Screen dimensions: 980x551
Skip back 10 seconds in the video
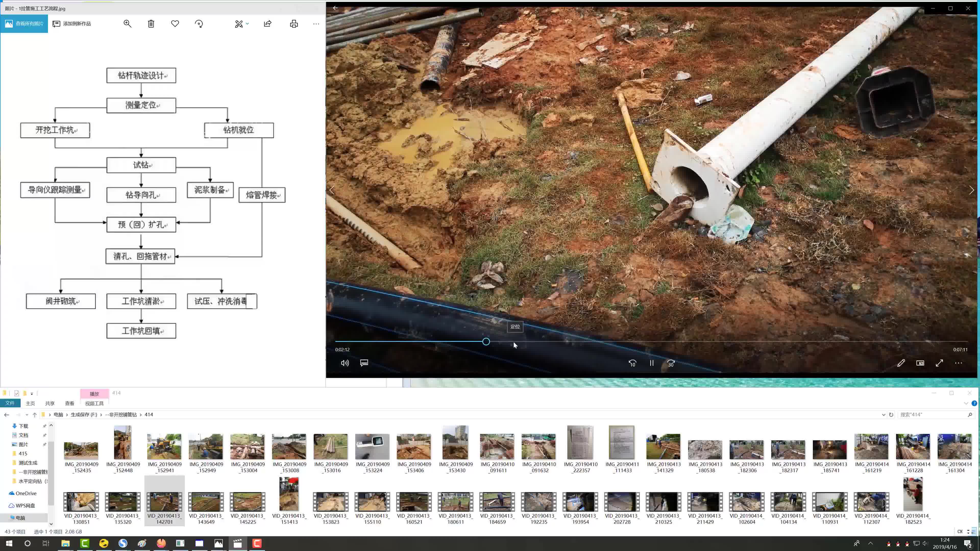(632, 363)
